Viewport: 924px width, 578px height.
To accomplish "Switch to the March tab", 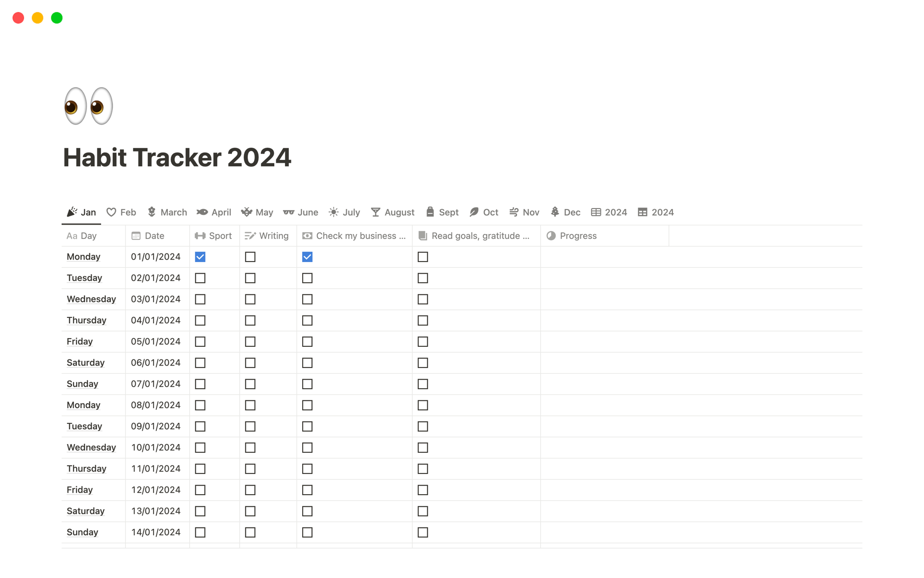I will [x=167, y=212].
